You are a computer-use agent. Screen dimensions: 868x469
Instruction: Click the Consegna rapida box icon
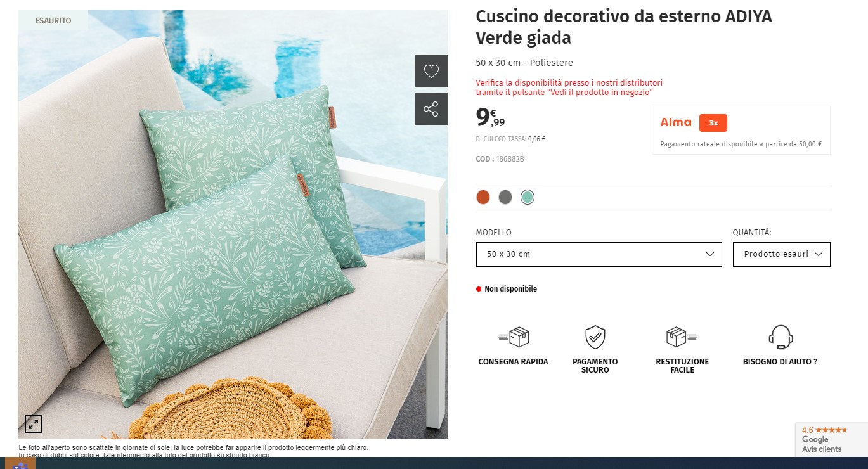(514, 337)
